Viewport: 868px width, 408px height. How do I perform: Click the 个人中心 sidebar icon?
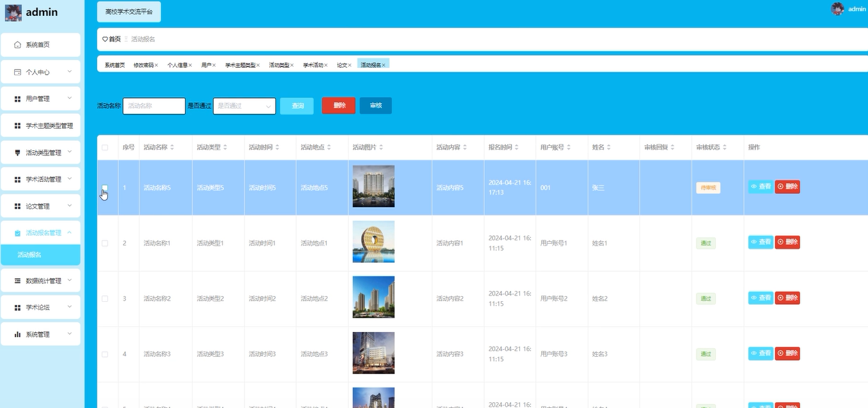pyautogui.click(x=18, y=72)
